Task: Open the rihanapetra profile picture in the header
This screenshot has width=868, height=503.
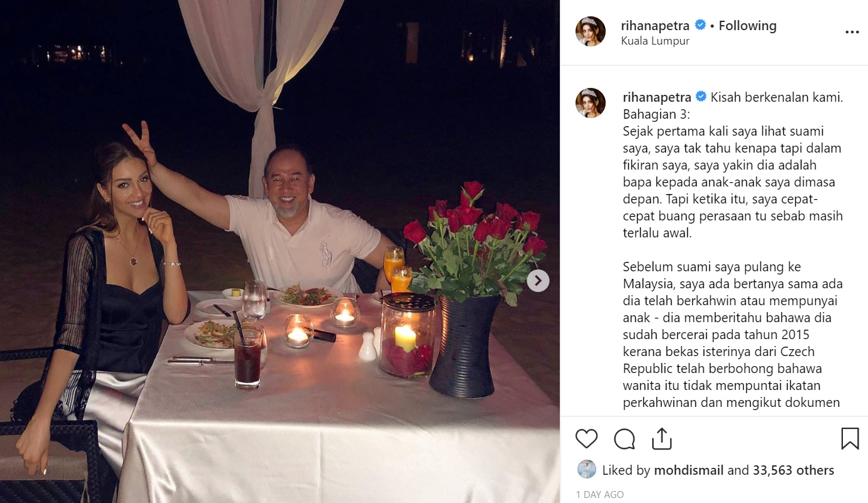Action: 591,31
